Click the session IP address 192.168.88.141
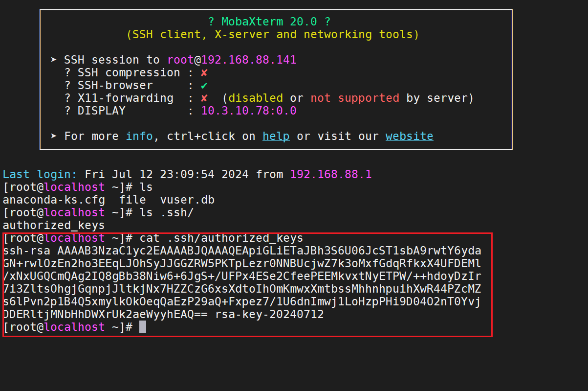 [249, 60]
